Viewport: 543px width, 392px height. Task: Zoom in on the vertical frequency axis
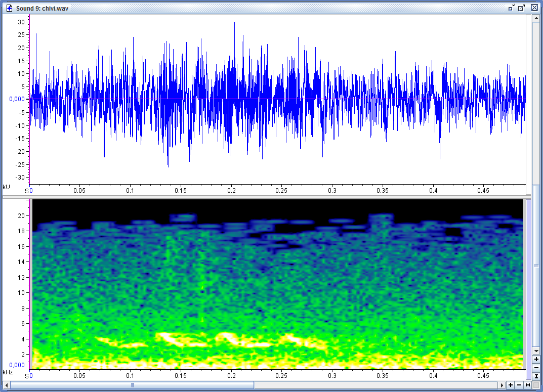point(536,359)
